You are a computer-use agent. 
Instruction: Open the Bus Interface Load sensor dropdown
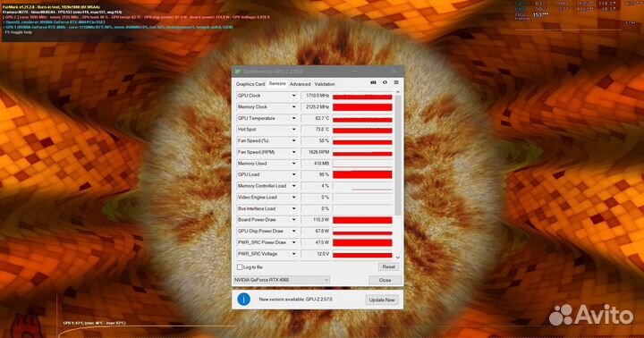293,208
